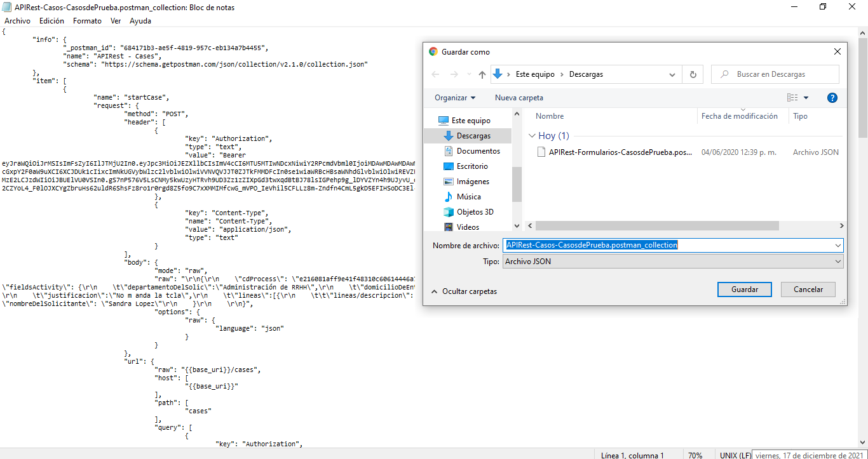Select Objetos 3D folder in navigation pane
The width and height of the screenshot is (868, 459).
coord(475,212)
